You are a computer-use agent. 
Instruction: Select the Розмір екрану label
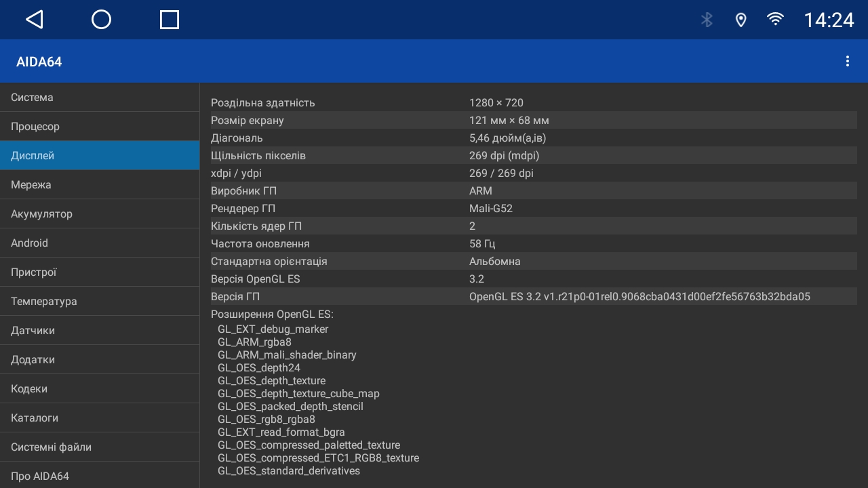click(248, 121)
